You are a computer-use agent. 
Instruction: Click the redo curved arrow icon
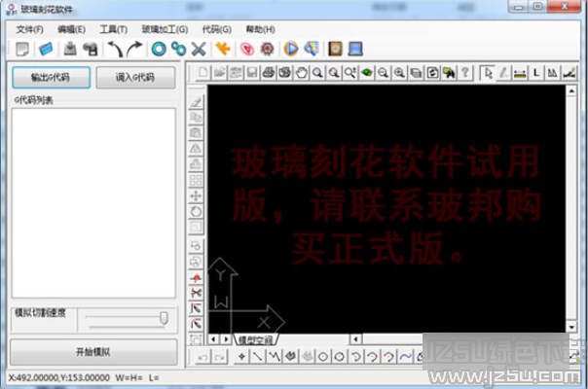[x=134, y=49]
